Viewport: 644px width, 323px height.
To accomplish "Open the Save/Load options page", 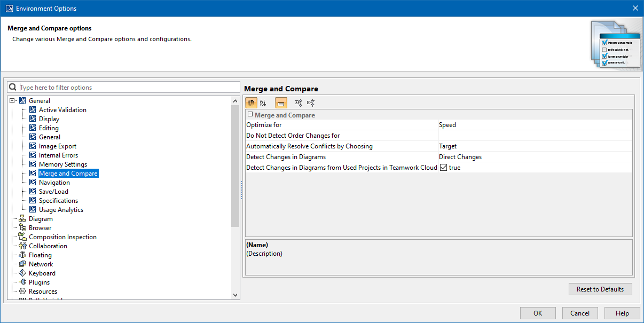I will pyautogui.click(x=53, y=192).
